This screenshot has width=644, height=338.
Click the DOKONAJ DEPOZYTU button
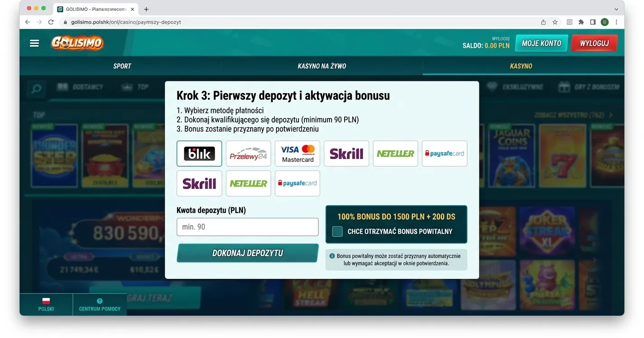(247, 253)
